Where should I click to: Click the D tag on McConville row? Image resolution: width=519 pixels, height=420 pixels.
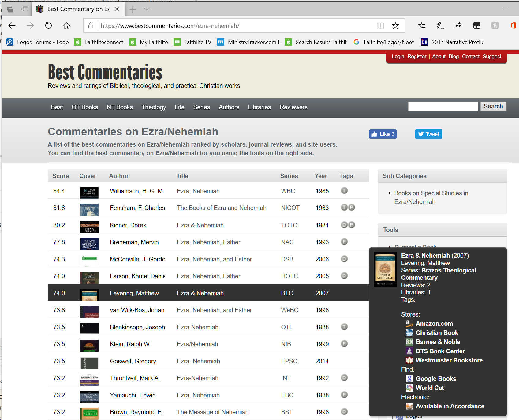pyautogui.click(x=344, y=259)
